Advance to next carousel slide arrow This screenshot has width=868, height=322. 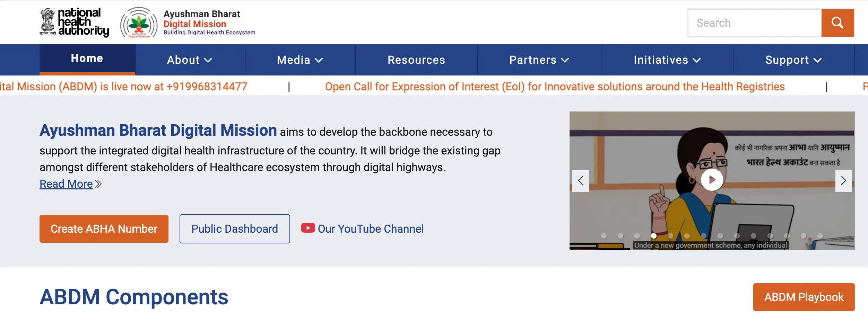coord(843,180)
